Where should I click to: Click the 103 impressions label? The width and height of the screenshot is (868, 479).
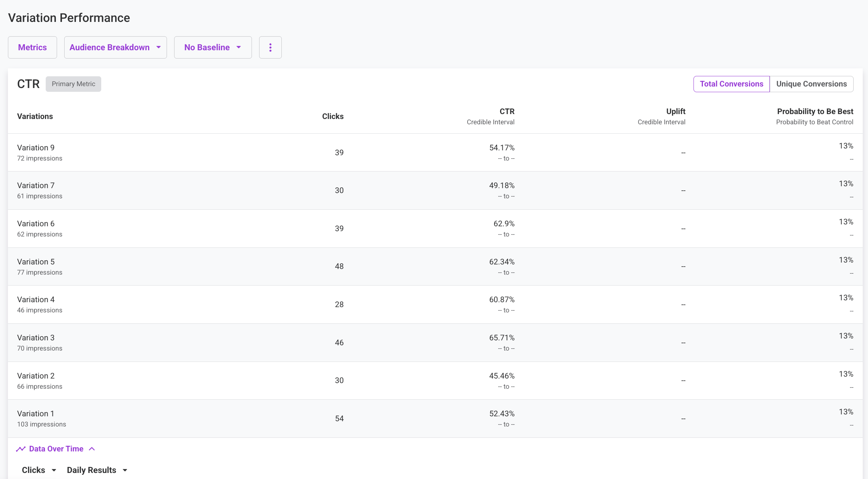(42, 424)
